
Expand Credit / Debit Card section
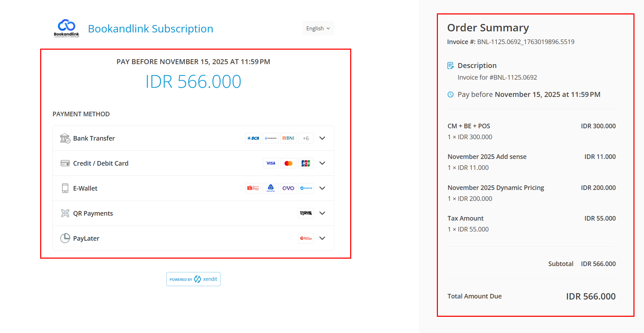pos(322,163)
